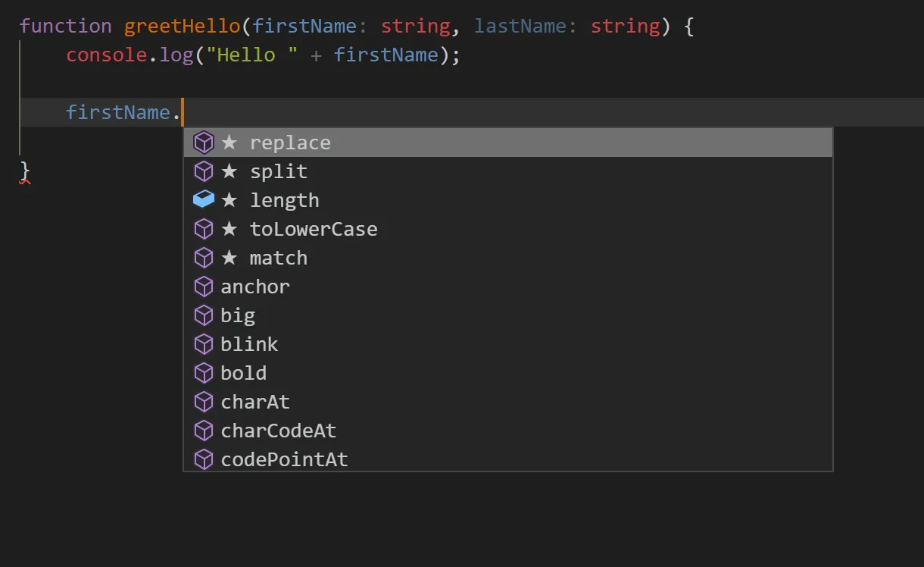
Task: Click the star icon next to match
Action: (x=229, y=258)
